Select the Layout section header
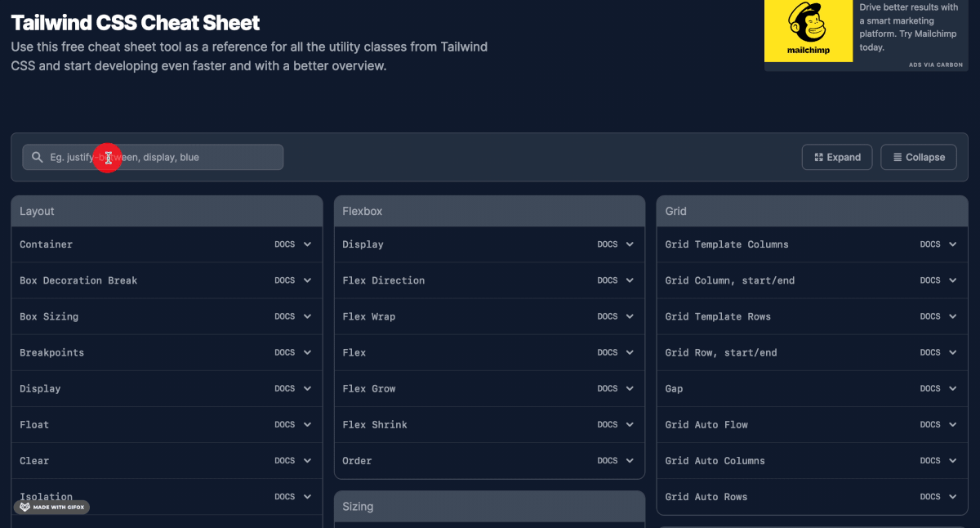This screenshot has width=980, height=528. pos(167,211)
